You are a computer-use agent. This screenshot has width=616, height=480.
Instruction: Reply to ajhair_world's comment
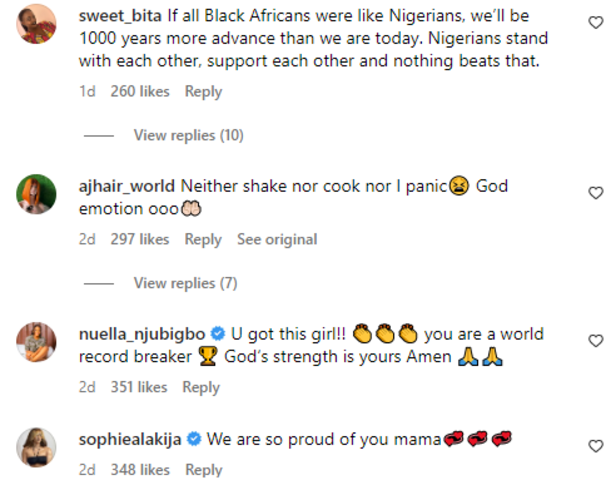(203, 239)
